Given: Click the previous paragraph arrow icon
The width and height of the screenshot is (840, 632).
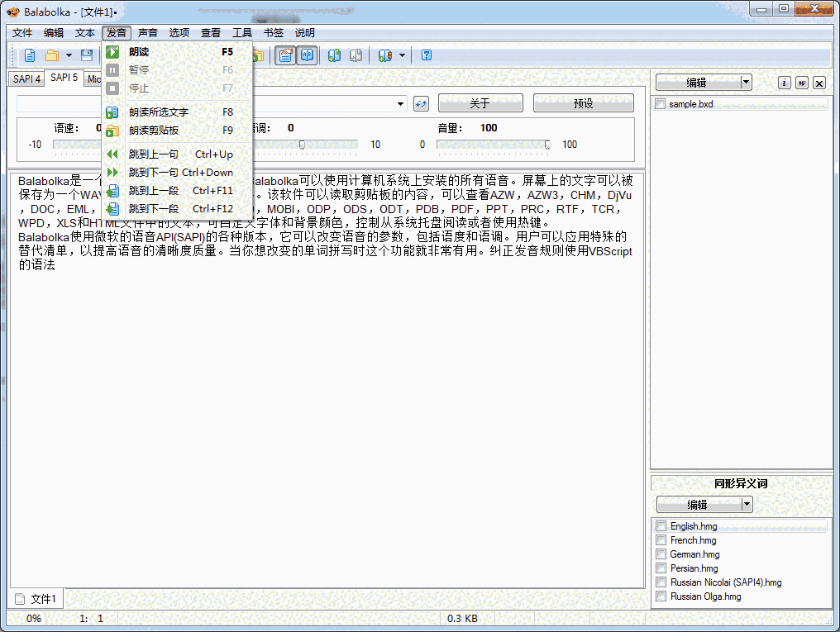Looking at the screenshot, I should (112, 191).
